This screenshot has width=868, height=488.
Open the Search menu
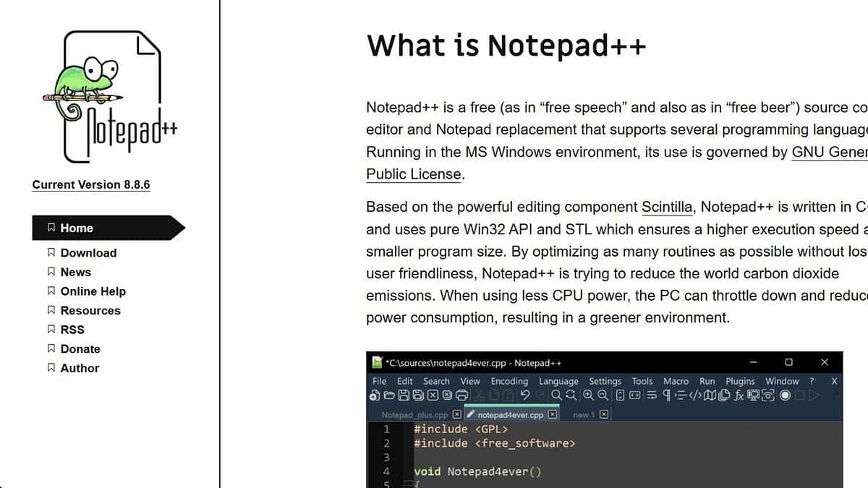coord(436,381)
